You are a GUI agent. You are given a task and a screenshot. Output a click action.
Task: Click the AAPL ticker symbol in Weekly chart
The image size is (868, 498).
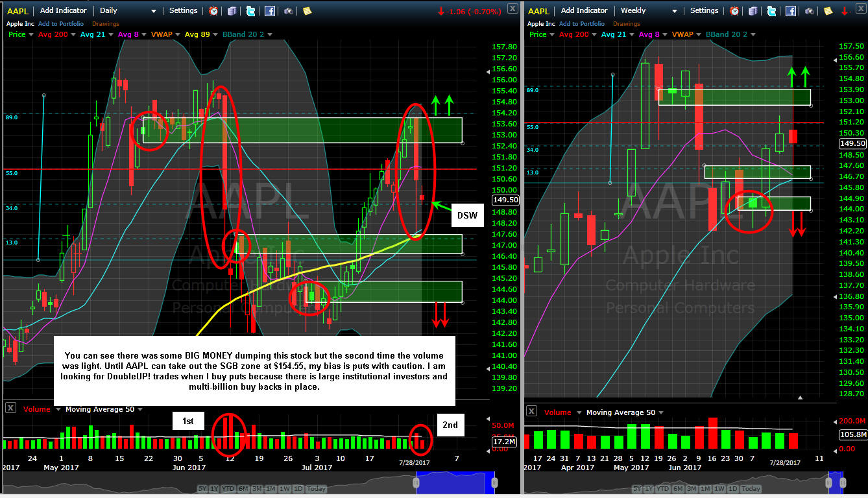point(538,11)
